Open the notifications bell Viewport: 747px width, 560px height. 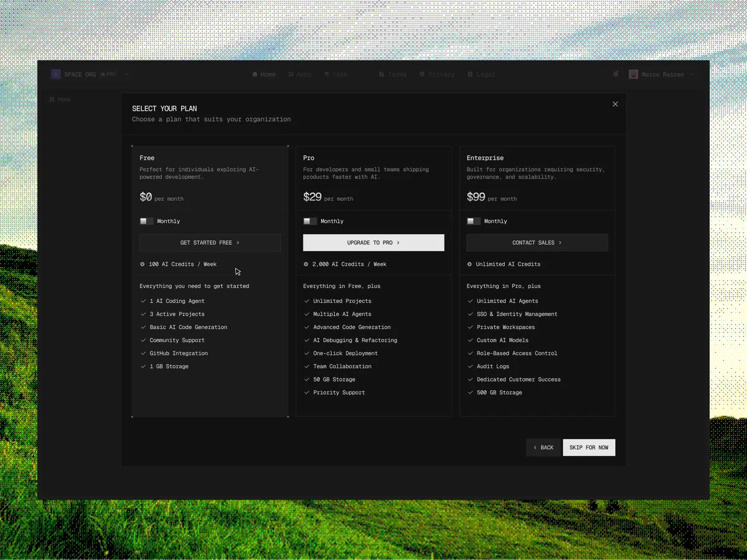point(616,74)
